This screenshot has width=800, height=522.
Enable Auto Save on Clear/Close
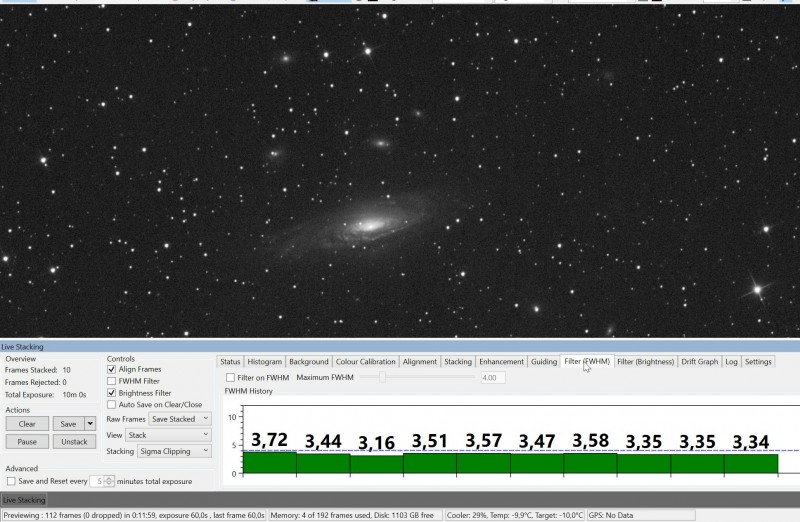tap(111, 405)
